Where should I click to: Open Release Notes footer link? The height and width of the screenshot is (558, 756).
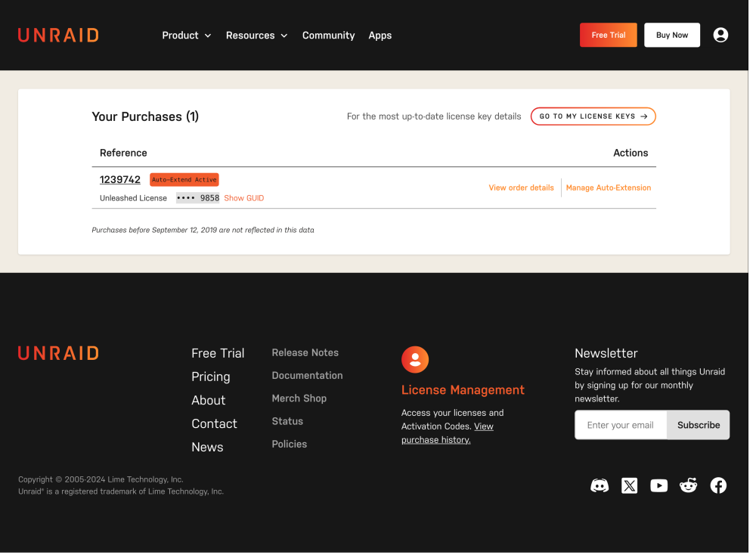[305, 352]
